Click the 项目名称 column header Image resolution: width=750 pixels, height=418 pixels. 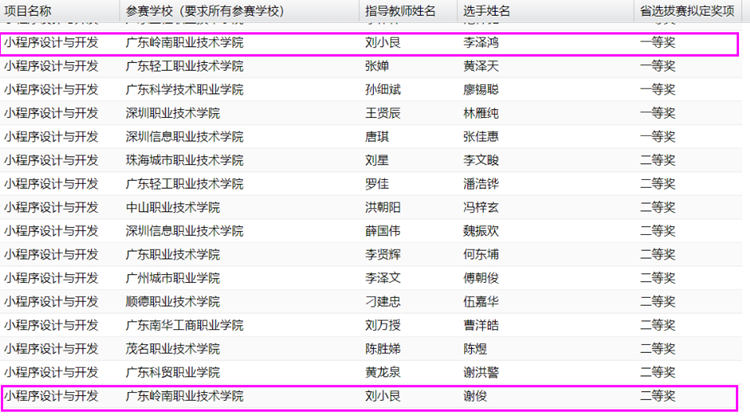(x=28, y=10)
